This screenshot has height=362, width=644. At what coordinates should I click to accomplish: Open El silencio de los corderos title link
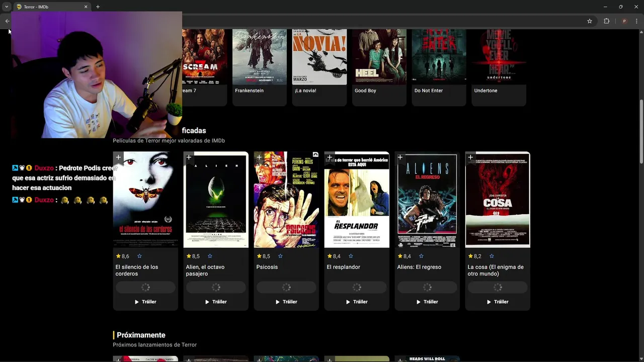[x=137, y=270]
